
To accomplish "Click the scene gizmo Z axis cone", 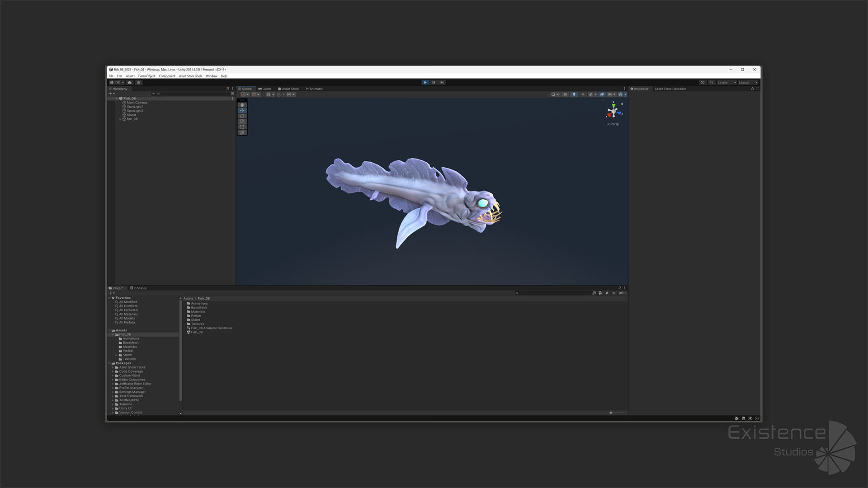I will (x=619, y=113).
